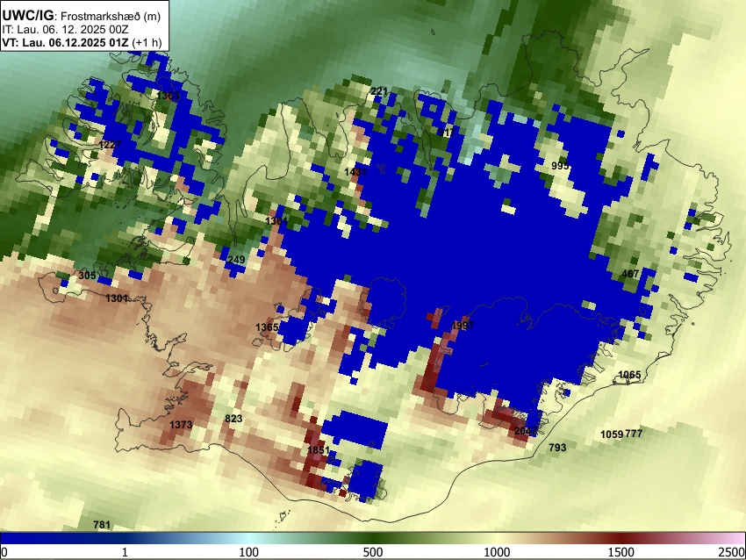Click the 1997 value label
This screenshot has width=746, height=560.
tap(463, 326)
